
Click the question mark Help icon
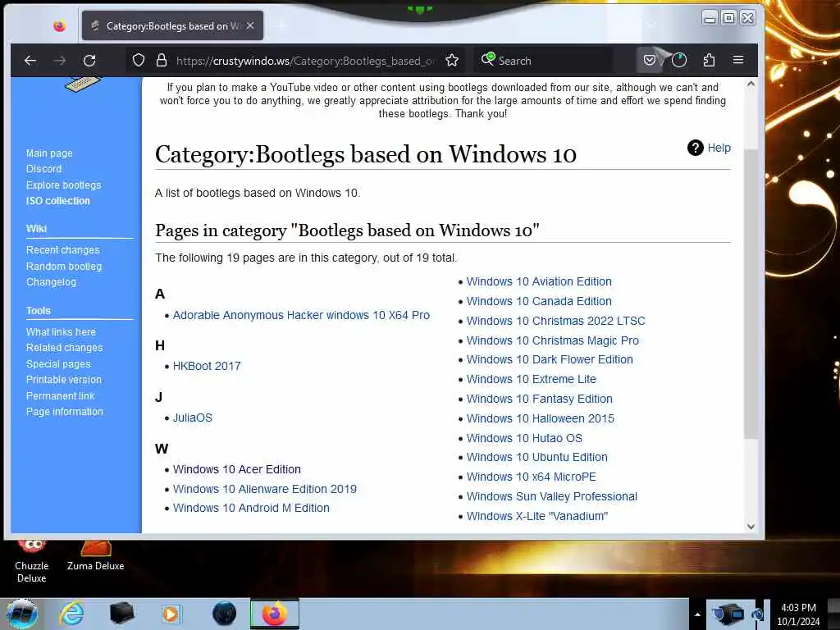tap(696, 148)
